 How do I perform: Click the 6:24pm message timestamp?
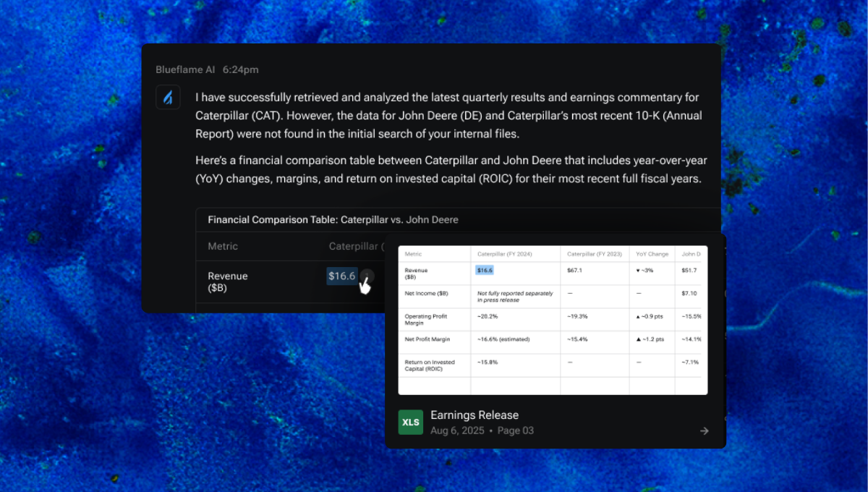[240, 69]
